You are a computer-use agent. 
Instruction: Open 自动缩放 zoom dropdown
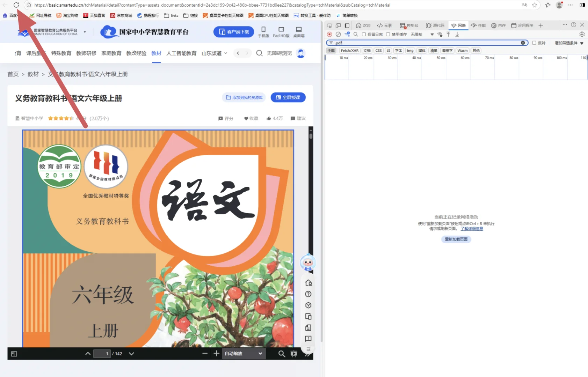click(244, 354)
